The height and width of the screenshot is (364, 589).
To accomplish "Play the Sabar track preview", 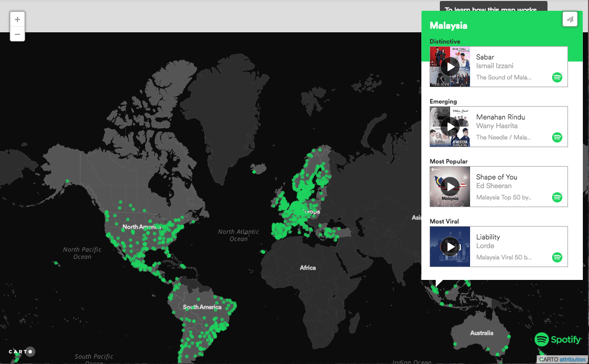I will [450, 66].
